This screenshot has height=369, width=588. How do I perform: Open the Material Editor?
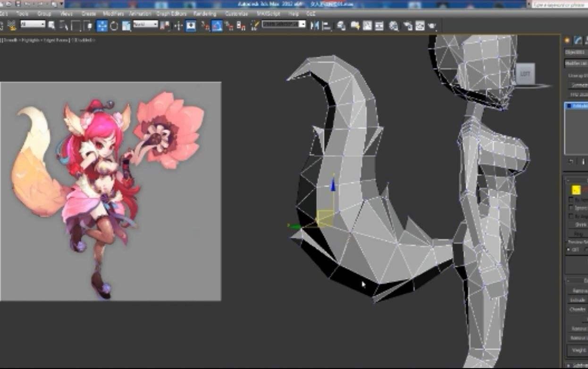(x=394, y=26)
